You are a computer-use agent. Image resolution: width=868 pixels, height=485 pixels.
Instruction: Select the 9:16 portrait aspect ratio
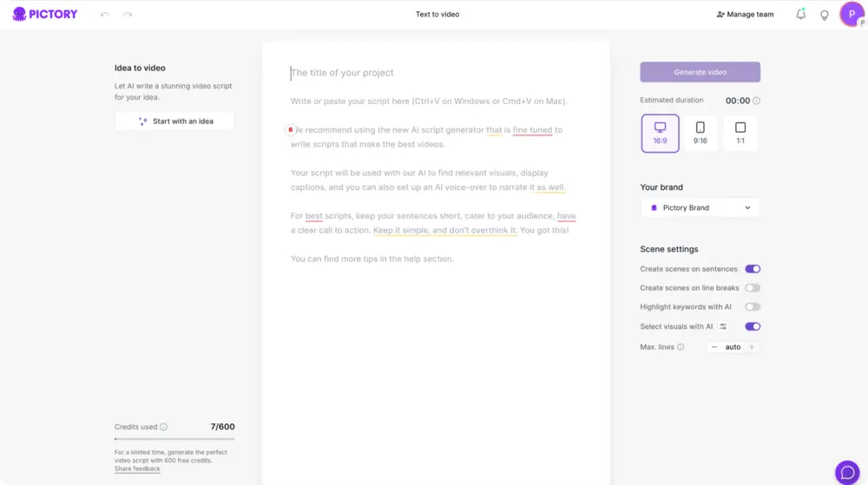coord(700,134)
